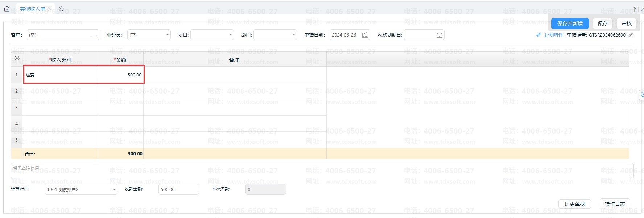
Task: Click the 客户 ellipsis lookup icon
Action: pos(94,35)
